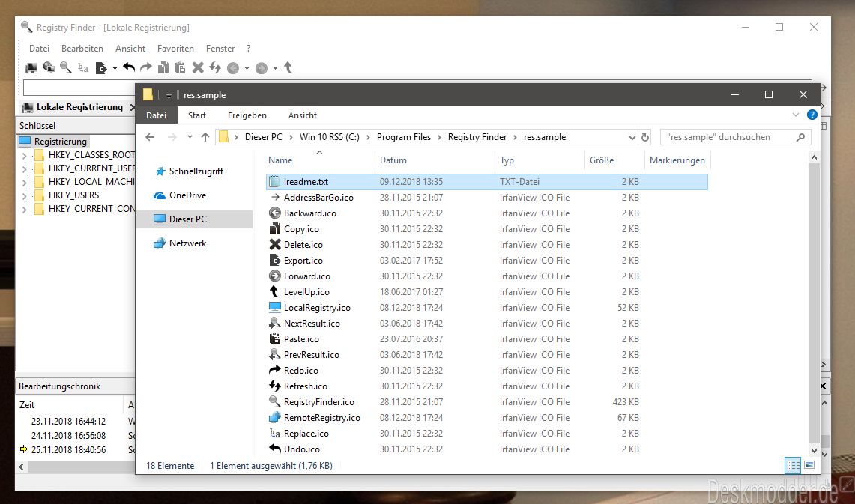
Task: Click Explorer's back arrow navigation button
Action: point(150,137)
